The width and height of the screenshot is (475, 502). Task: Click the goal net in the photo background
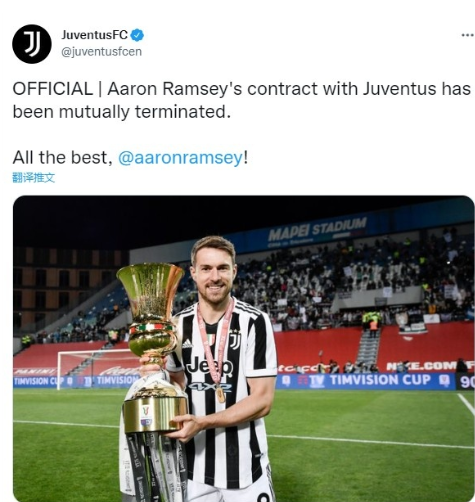[97, 368]
